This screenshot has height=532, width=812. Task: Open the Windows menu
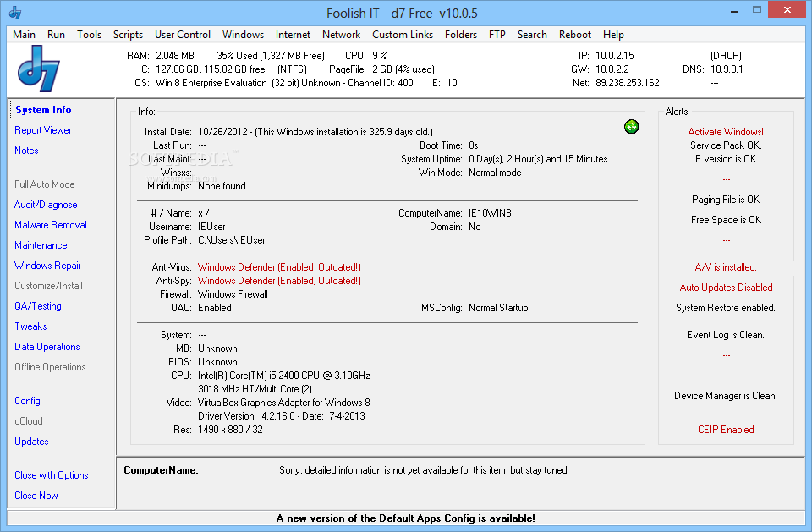pyautogui.click(x=243, y=34)
